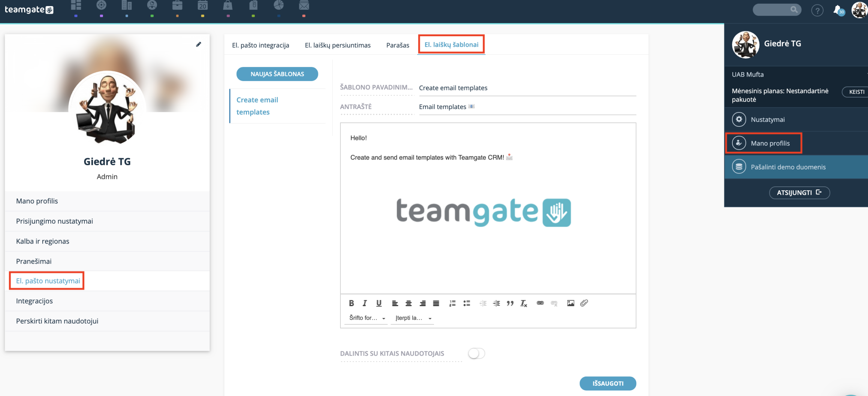Image resolution: width=868 pixels, height=396 pixels.
Task: Select Pranešimai in sidebar menu
Action: click(x=107, y=261)
